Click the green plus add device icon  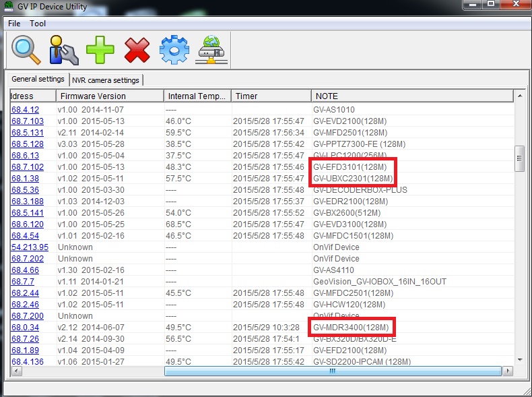100,50
